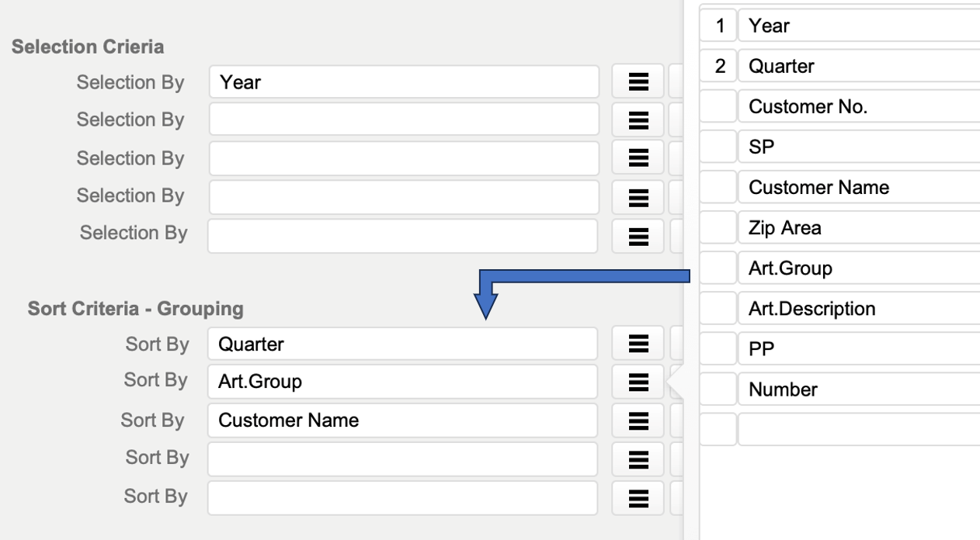
Task: Check the empty box beside Customer No.
Action: pos(718,107)
